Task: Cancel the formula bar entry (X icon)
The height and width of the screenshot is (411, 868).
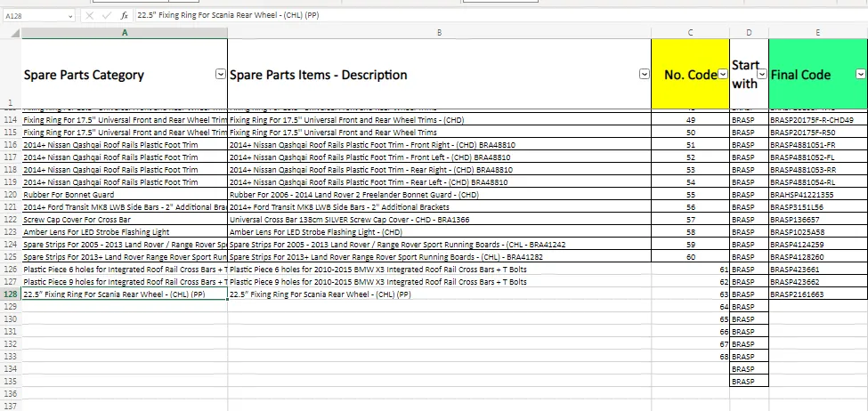Action: [89, 16]
